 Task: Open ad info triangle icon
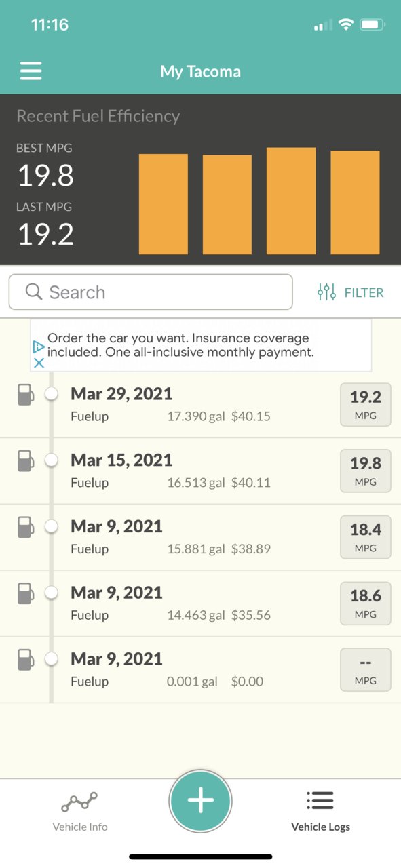tap(39, 347)
